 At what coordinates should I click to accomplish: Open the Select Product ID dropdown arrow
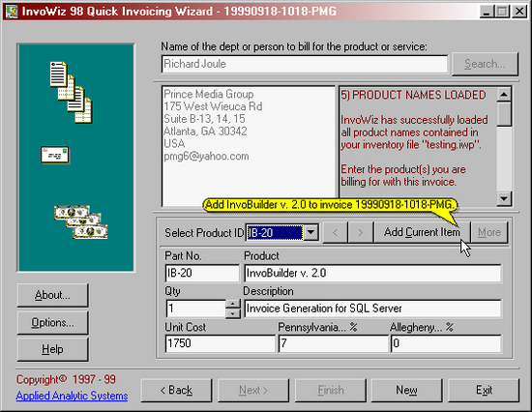[310, 233]
